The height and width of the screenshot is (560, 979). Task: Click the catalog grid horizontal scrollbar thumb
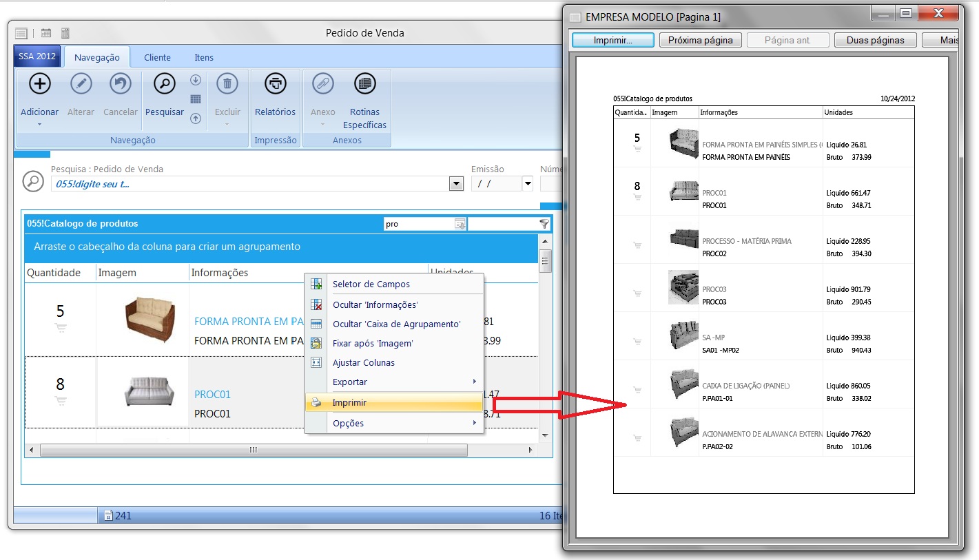coord(254,450)
